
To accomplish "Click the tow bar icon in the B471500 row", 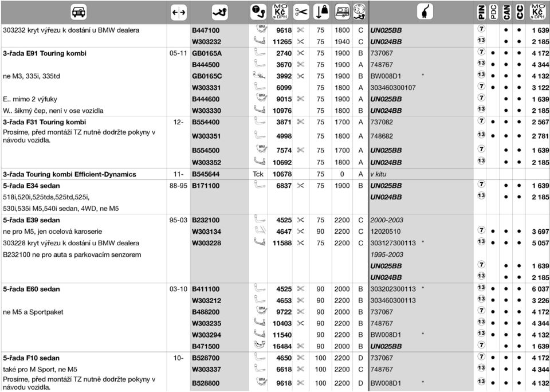I will [259, 346].
